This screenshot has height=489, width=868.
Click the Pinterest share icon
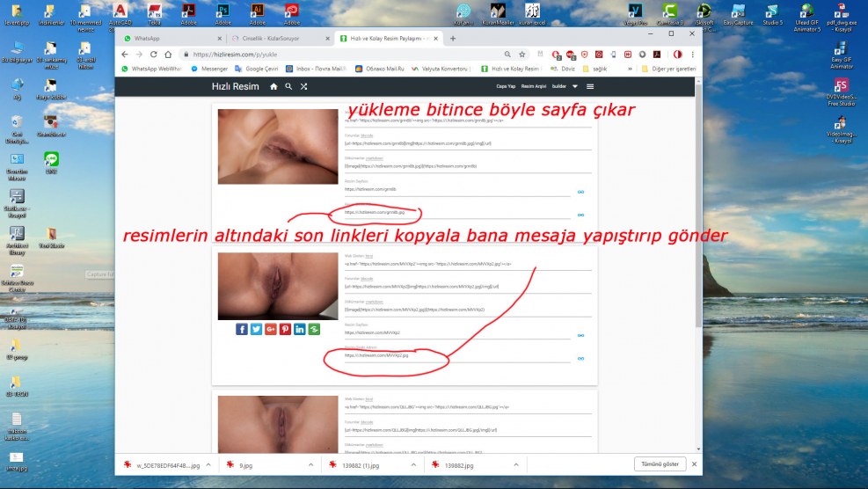pos(285,329)
